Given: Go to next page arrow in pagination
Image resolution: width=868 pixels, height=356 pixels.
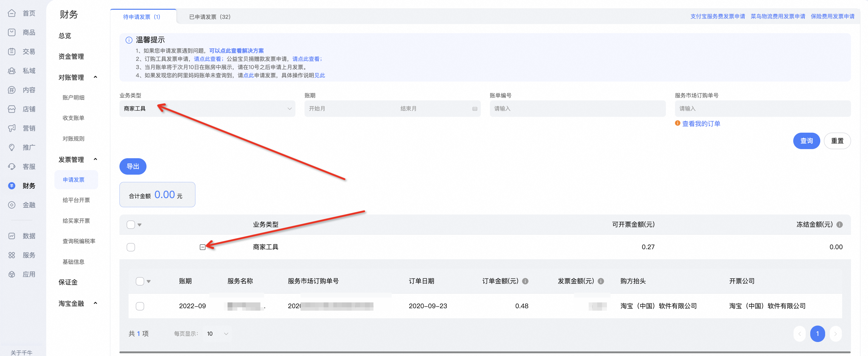Looking at the screenshot, I should click(835, 334).
